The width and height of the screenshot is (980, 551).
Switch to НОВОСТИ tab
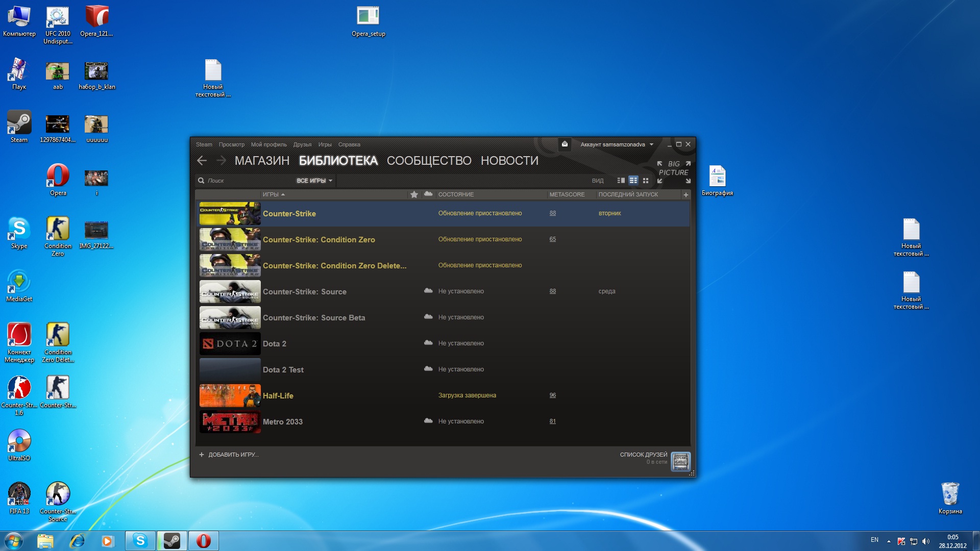509,161
